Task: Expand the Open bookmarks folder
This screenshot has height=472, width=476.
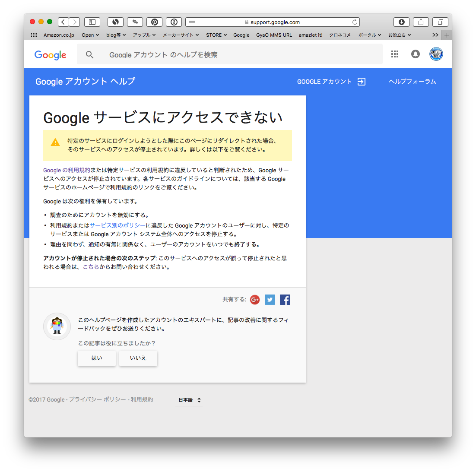Action: pos(90,35)
